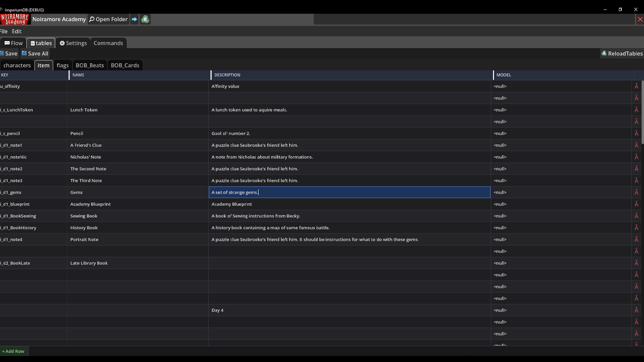Screen dimensions: 644x362
Task: Click the DESCRIPTION column header
Action: (352, 75)
